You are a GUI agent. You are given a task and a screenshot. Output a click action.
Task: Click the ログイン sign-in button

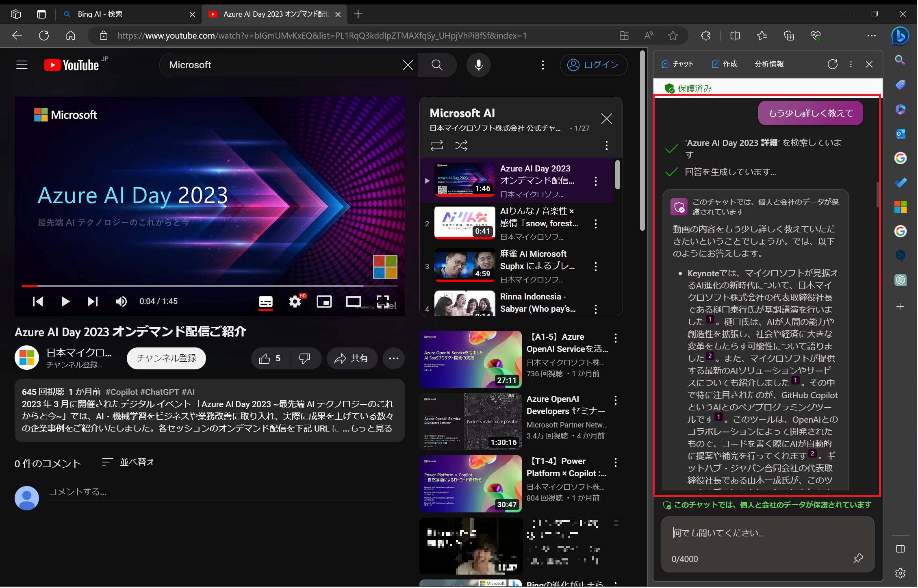(593, 65)
